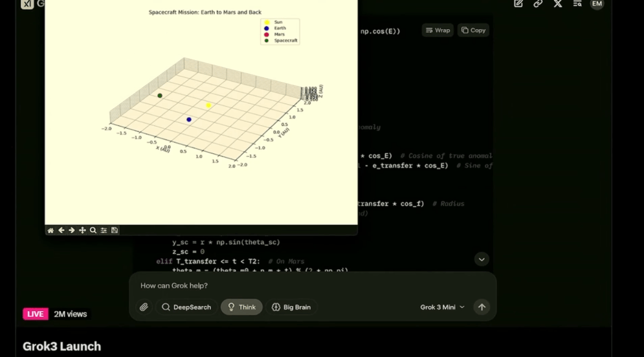Click the scroll-down chevron button
The width and height of the screenshot is (644, 357).
(482, 259)
